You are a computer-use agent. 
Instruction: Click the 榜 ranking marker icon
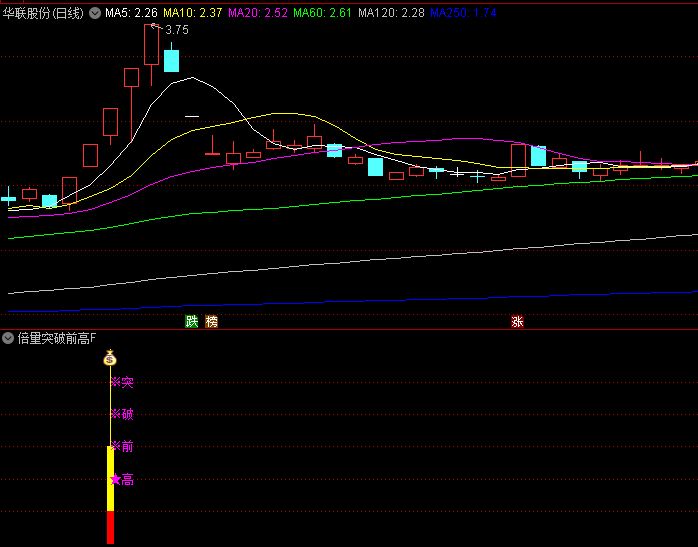click(211, 321)
